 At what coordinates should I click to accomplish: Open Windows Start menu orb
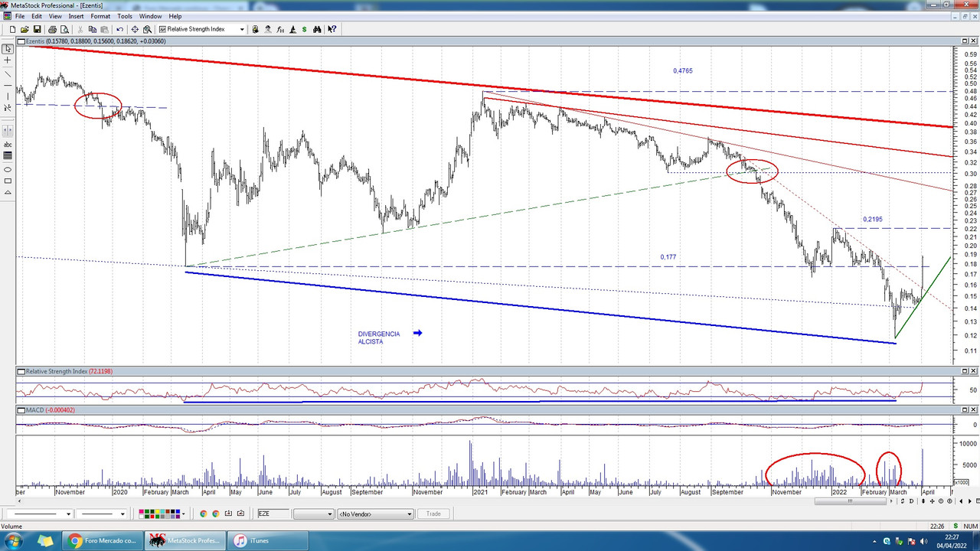tap(13, 541)
